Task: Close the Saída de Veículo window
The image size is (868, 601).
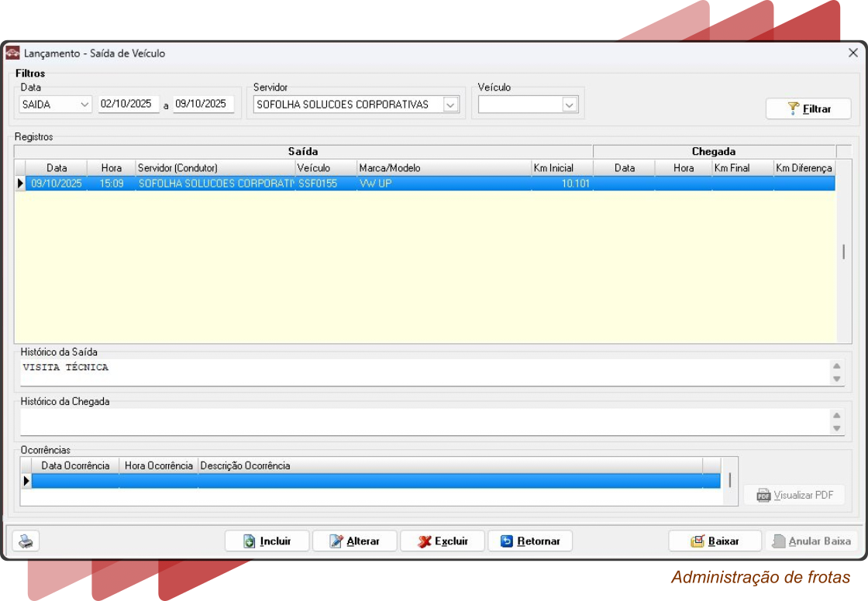Action: point(852,53)
